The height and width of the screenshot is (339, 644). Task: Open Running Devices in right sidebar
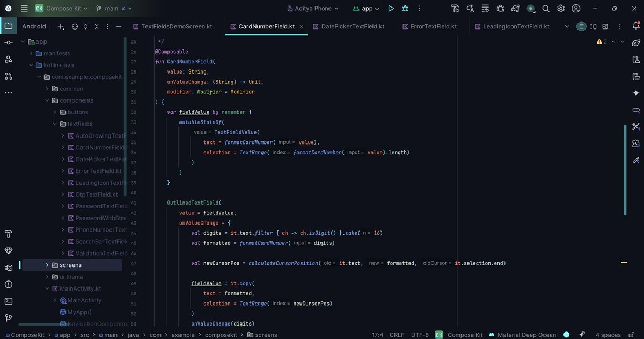pos(636,76)
